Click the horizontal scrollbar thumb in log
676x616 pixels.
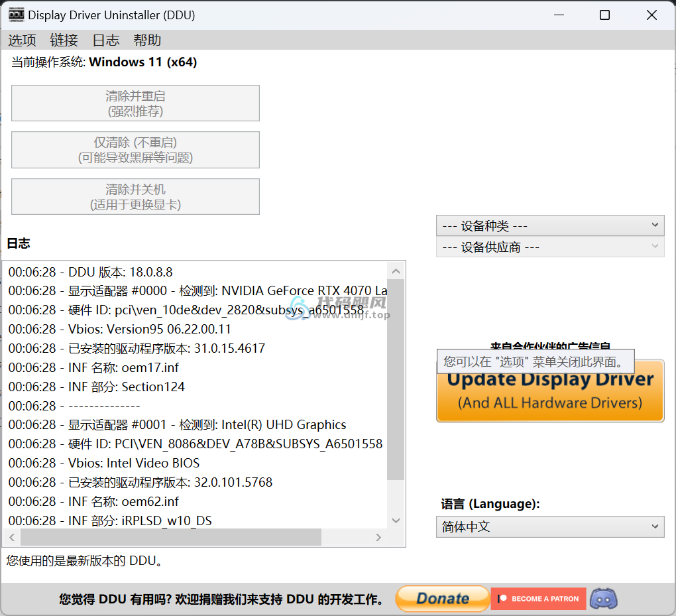[x=171, y=538]
